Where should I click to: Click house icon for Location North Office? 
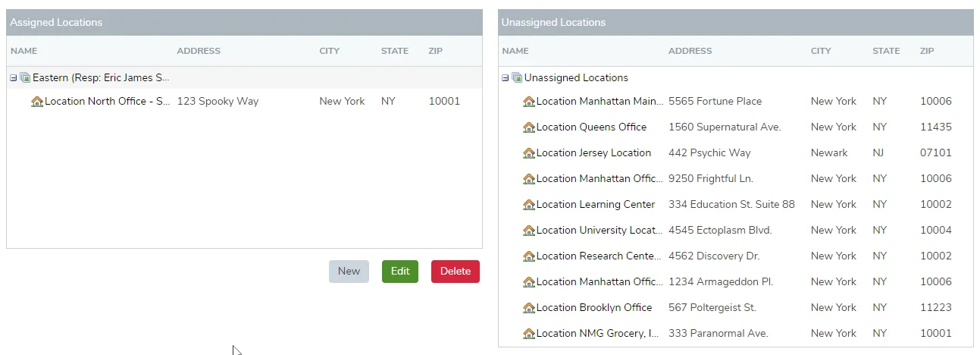point(37,102)
